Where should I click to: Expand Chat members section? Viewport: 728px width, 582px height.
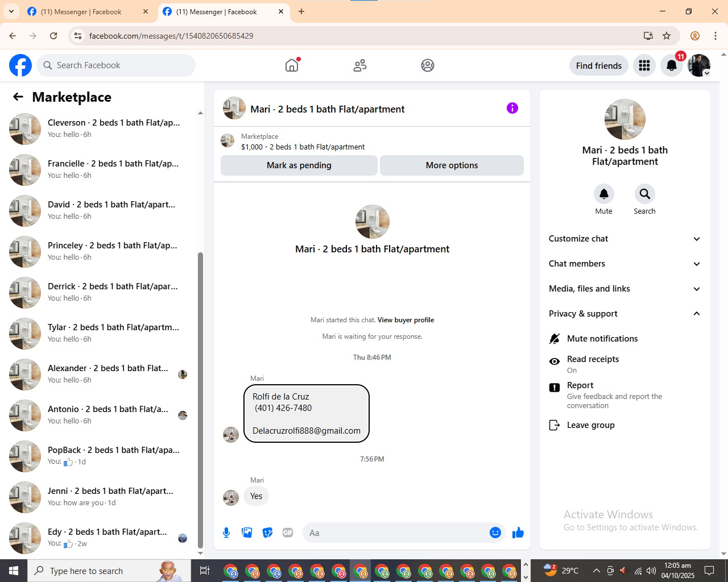625,264
